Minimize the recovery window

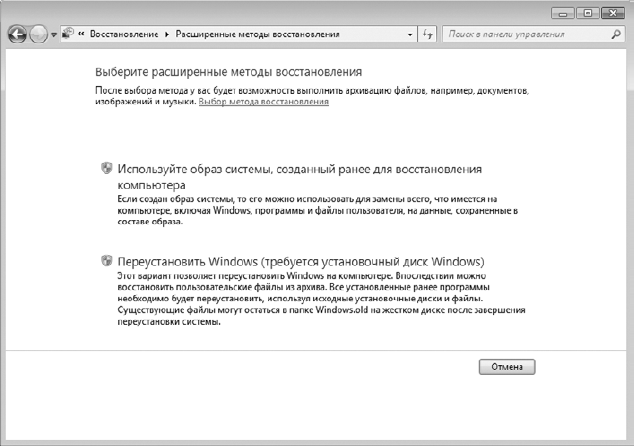click(562, 13)
